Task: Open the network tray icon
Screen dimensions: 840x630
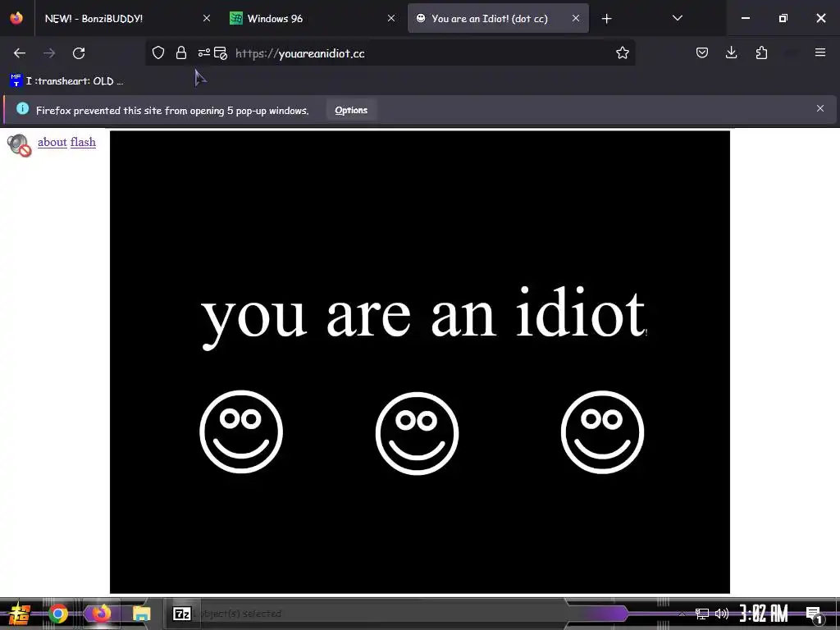Action: [701, 614]
